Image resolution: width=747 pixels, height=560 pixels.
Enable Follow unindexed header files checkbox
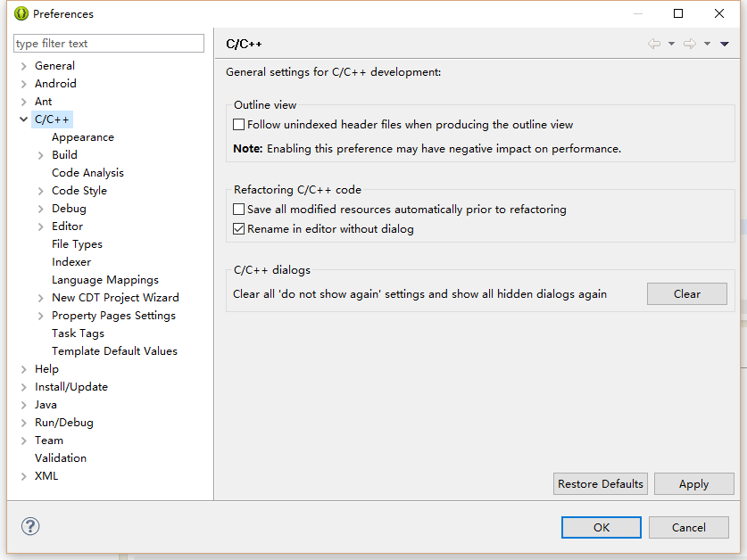239,125
